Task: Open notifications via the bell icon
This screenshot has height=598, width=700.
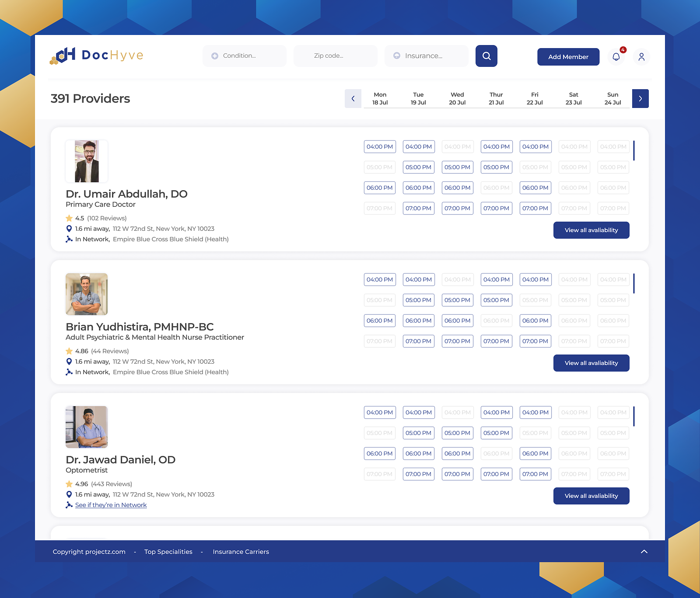Action: (x=616, y=57)
